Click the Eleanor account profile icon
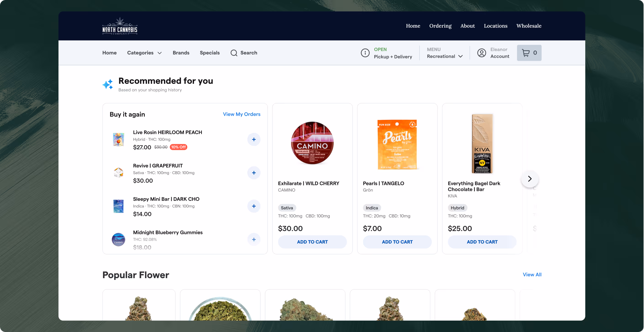This screenshot has height=332, width=644. (481, 53)
